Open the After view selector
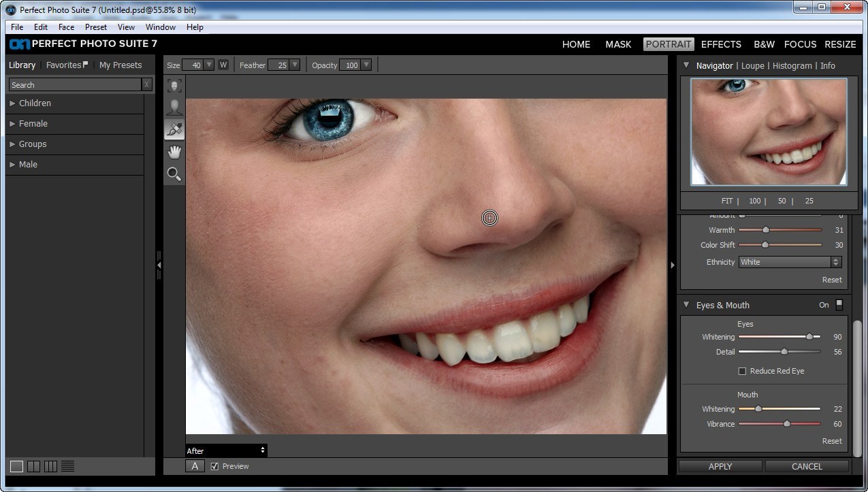Image resolution: width=868 pixels, height=492 pixels. pyautogui.click(x=225, y=450)
